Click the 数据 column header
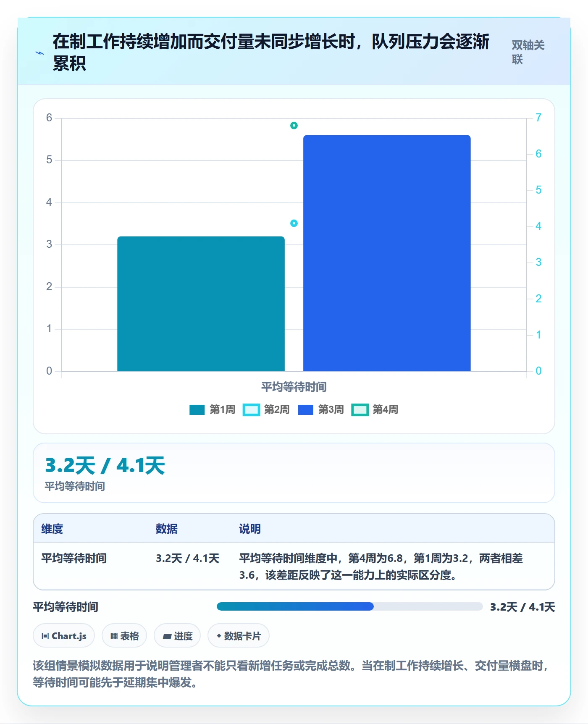 pos(167,529)
